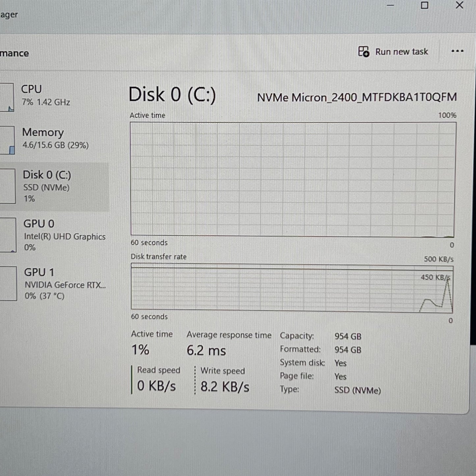Click the 0 KB/s read speed value
476x476 pixels.
pyautogui.click(x=156, y=386)
